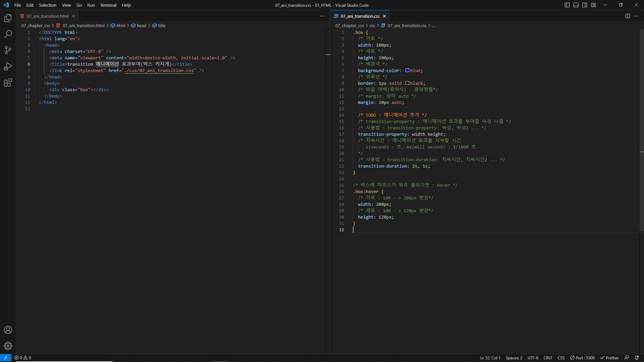Click the Prettier status bar button
Viewport: 644px width, 362px height.
[x=609, y=358]
